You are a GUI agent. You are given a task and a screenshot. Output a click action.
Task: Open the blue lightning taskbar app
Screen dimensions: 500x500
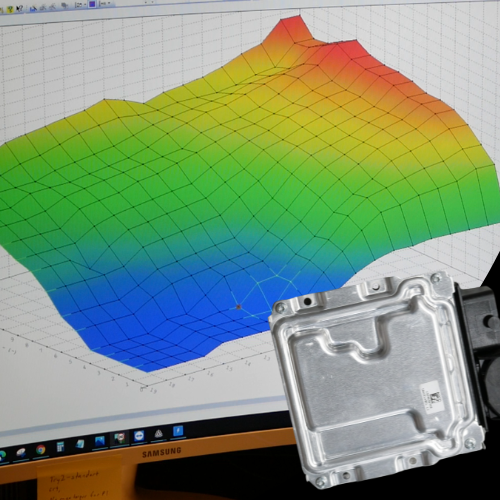[x=178, y=431]
